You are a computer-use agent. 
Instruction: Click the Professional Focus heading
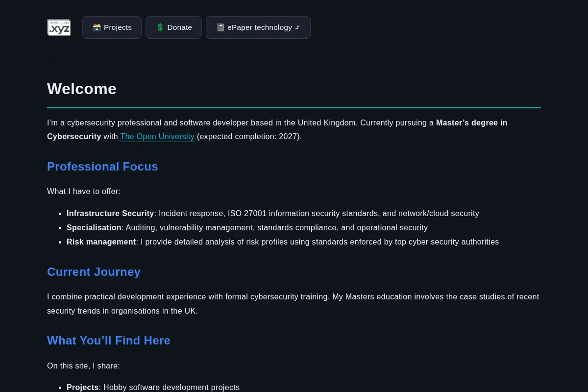(x=102, y=167)
